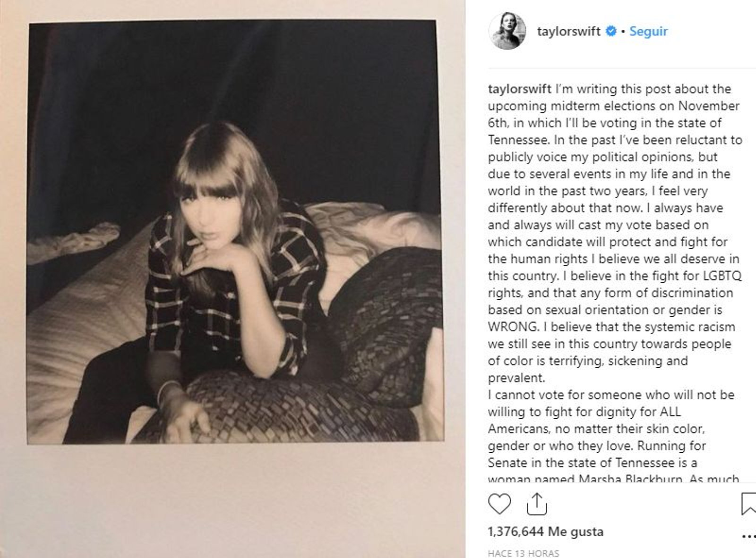
Task: Open the taylorswift profile avatar
Action: click(507, 31)
